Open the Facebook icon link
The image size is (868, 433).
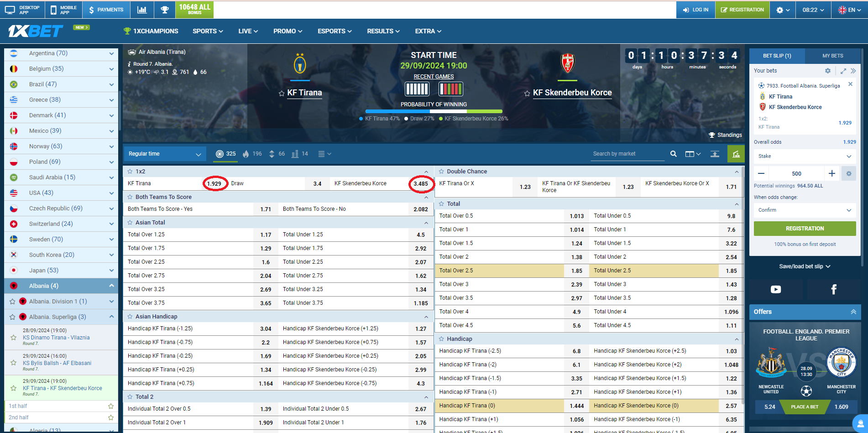(833, 289)
